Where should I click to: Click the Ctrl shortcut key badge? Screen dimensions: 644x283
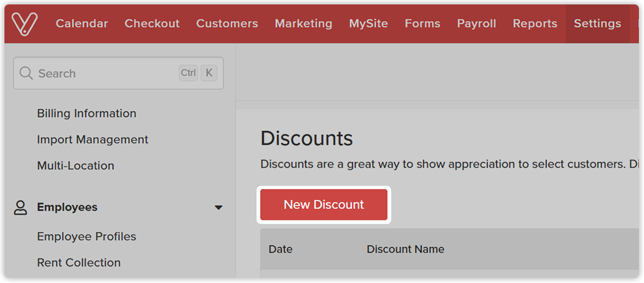coord(188,73)
